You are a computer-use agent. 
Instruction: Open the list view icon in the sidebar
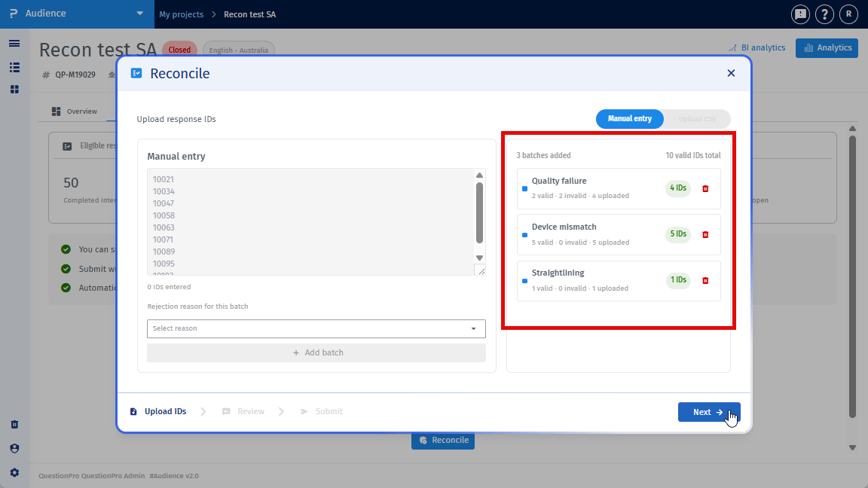[14, 68]
